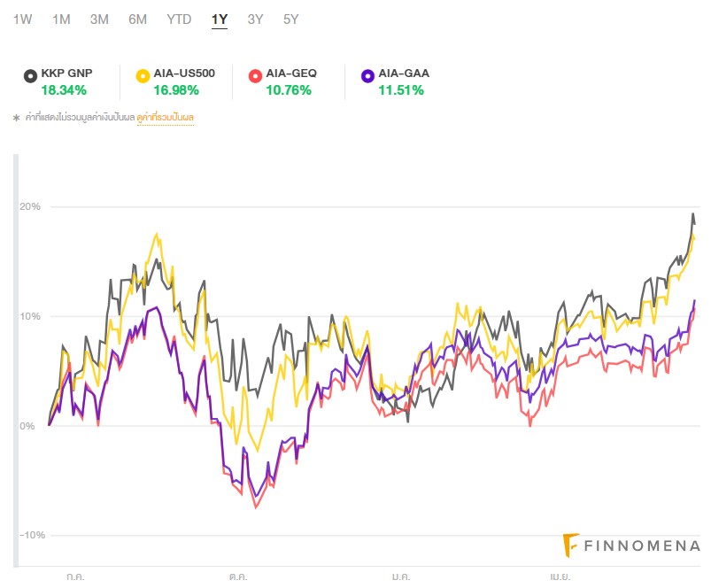711x588 pixels.
Task: Click the AIA-US500 yellow ring icon
Action: [143, 74]
